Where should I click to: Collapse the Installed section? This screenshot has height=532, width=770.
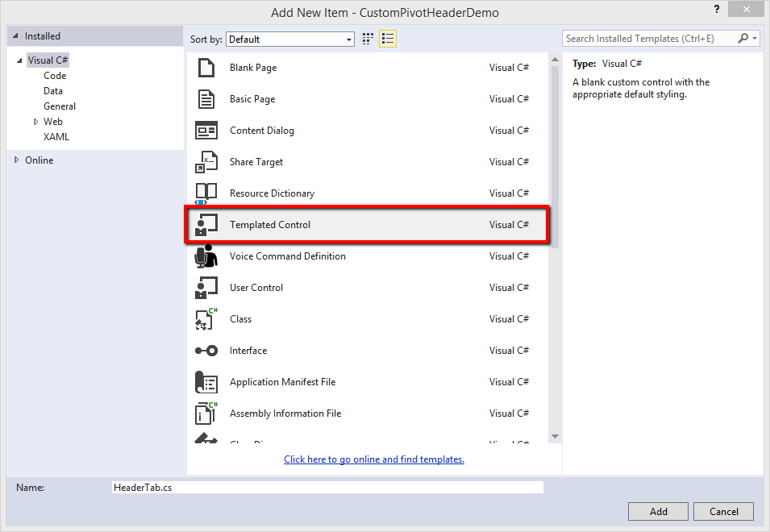[x=16, y=36]
